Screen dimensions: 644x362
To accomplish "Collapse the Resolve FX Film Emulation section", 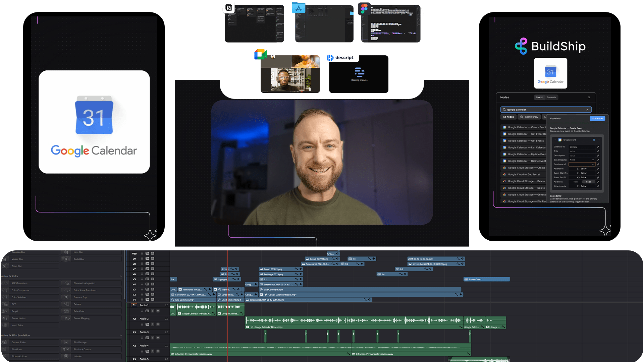I will (121, 335).
